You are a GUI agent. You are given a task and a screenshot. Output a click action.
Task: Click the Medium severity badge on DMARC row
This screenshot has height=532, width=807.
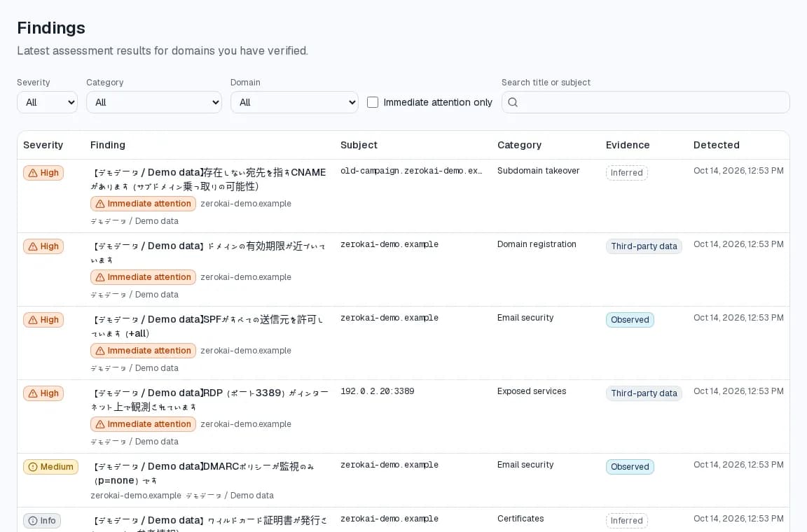[50, 467]
